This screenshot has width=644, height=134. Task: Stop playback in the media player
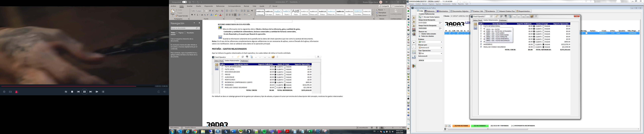tap(72, 92)
